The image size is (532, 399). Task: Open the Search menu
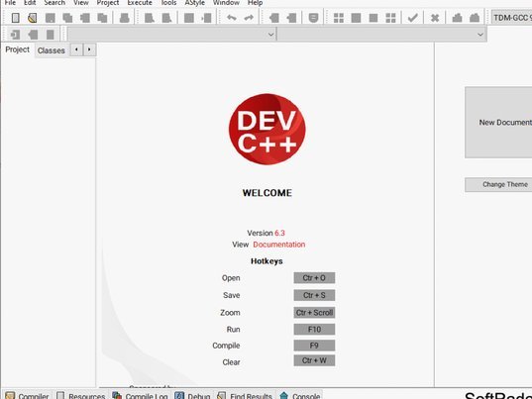click(54, 3)
